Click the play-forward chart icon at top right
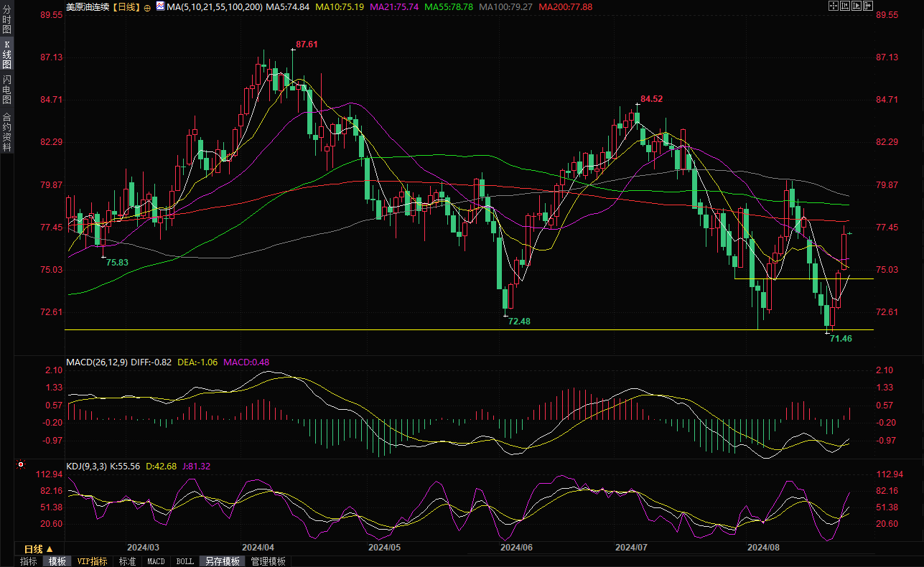The height and width of the screenshot is (567, 924). point(857,6)
